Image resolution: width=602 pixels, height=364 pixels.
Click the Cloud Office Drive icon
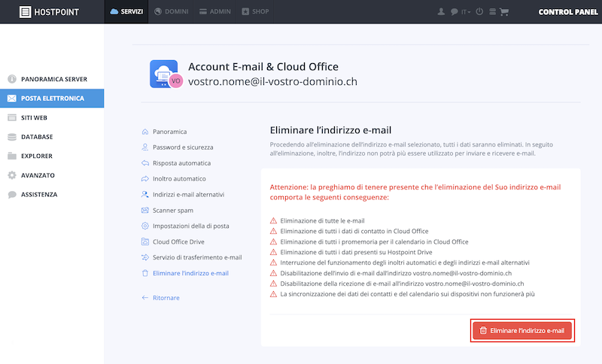coord(144,241)
